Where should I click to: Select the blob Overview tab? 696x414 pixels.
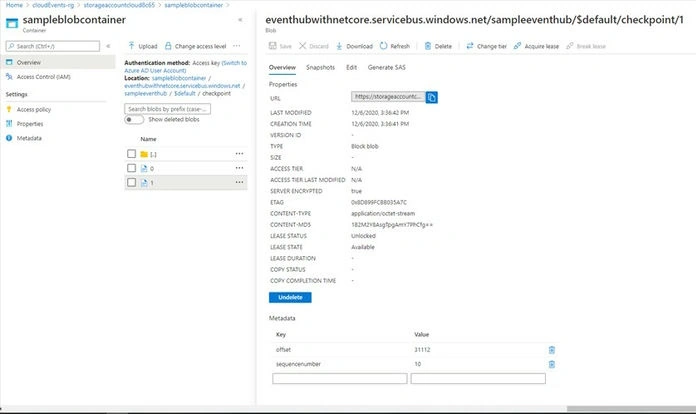tap(282, 67)
